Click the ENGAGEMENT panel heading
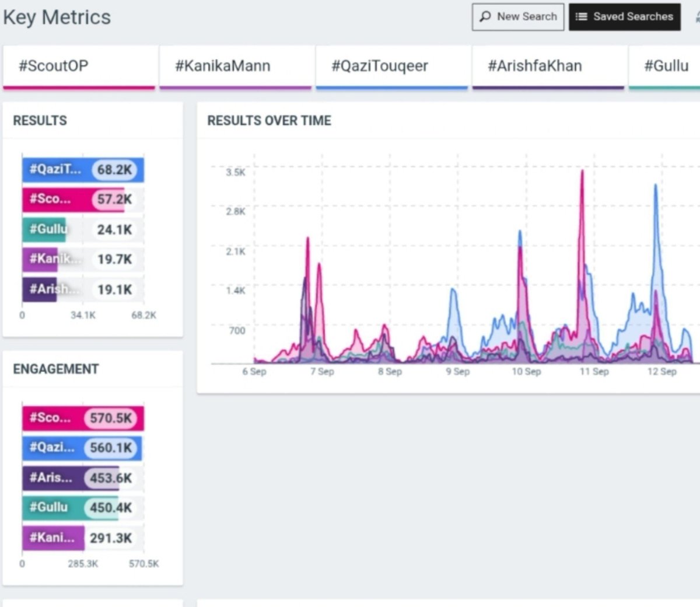The height and width of the screenshot is (607, 700). tap(56, 369)
